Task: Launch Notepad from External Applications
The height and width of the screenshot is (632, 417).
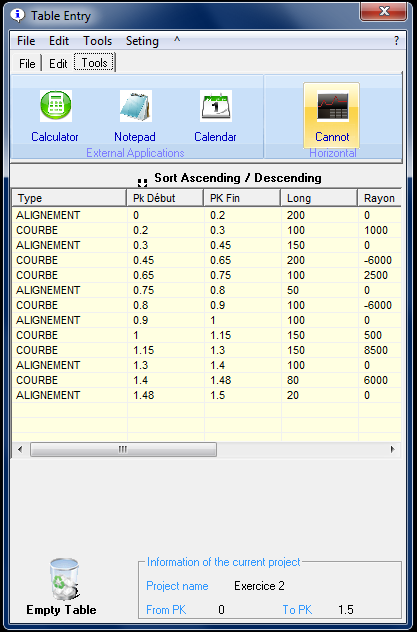Action: click(136, 106)
